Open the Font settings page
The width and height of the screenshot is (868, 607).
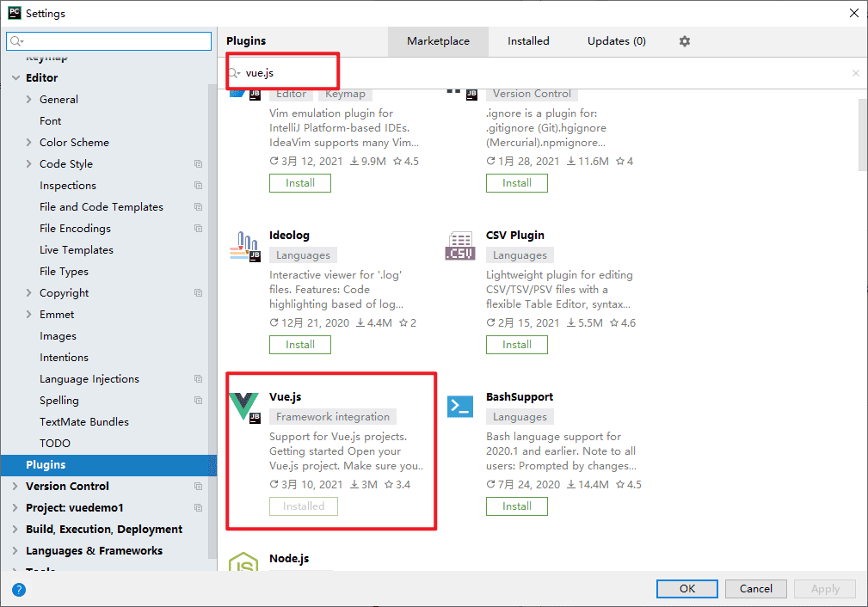pos(51,120)
